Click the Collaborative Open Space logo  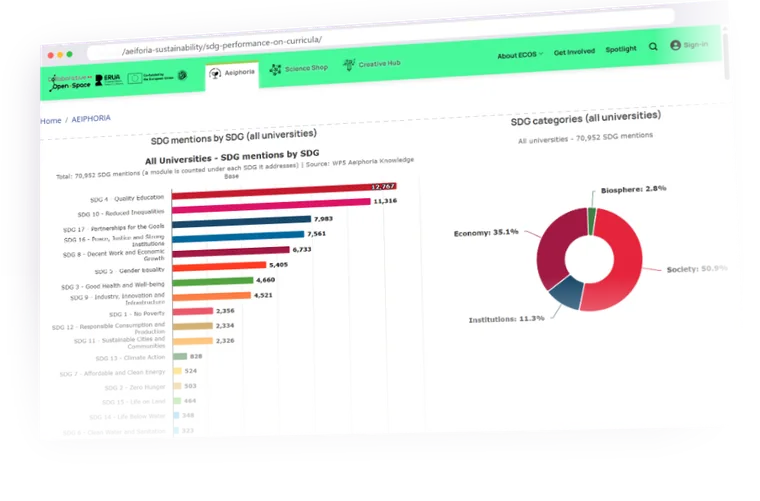point(70,83)
